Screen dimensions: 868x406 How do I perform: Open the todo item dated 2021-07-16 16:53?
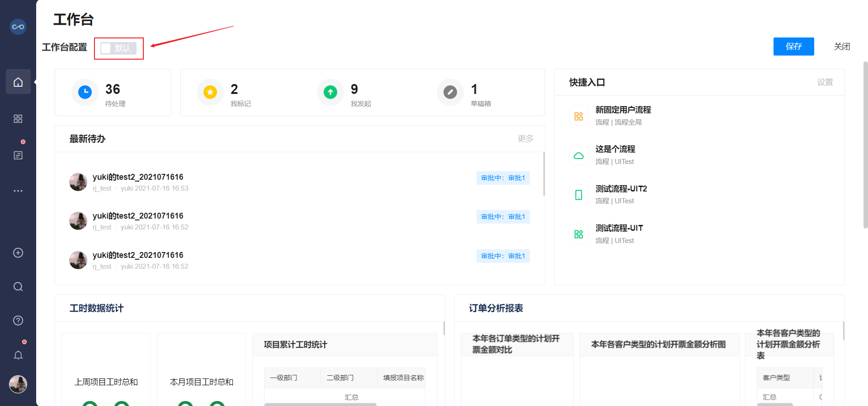299,182
